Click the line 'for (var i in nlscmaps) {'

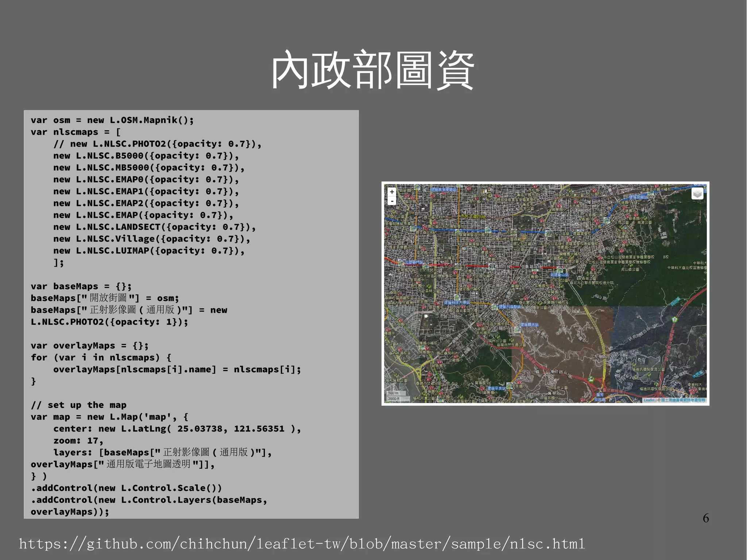click(x=101, y=358)
